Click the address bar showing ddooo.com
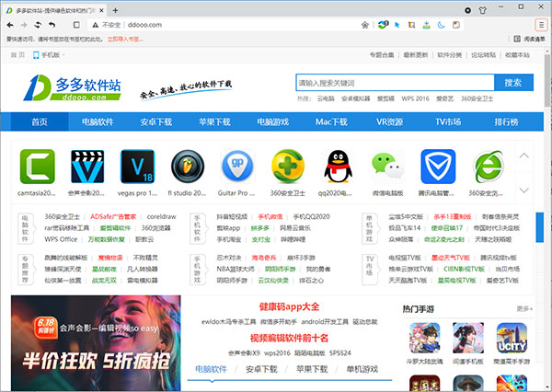Screen dimensions: 552x392 pos(225,25)
